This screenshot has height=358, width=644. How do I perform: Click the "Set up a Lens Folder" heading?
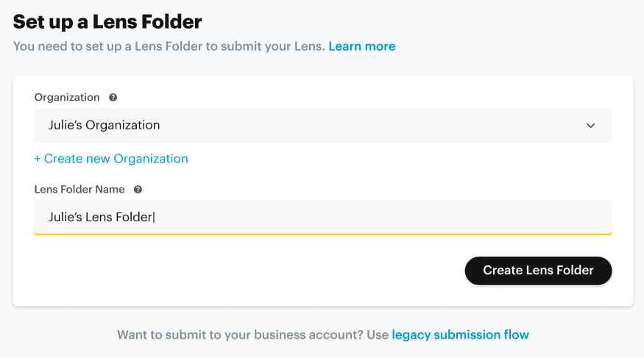pos(107,21)
